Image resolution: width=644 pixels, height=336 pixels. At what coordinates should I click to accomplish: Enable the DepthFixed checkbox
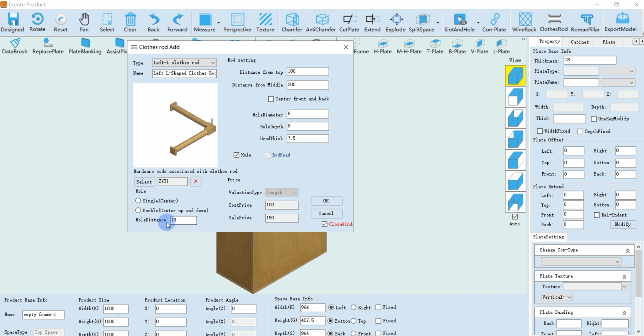click(x=580, y=132)
